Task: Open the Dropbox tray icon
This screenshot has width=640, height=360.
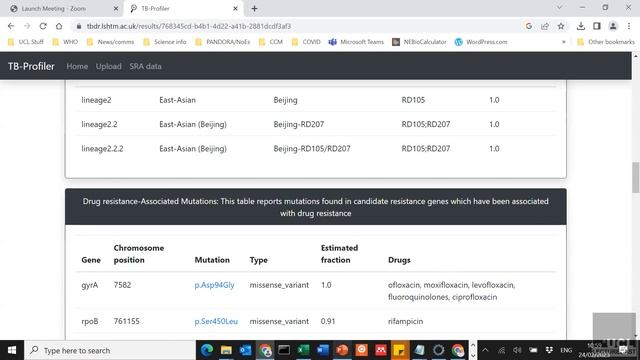Action: tap(549, 350)
